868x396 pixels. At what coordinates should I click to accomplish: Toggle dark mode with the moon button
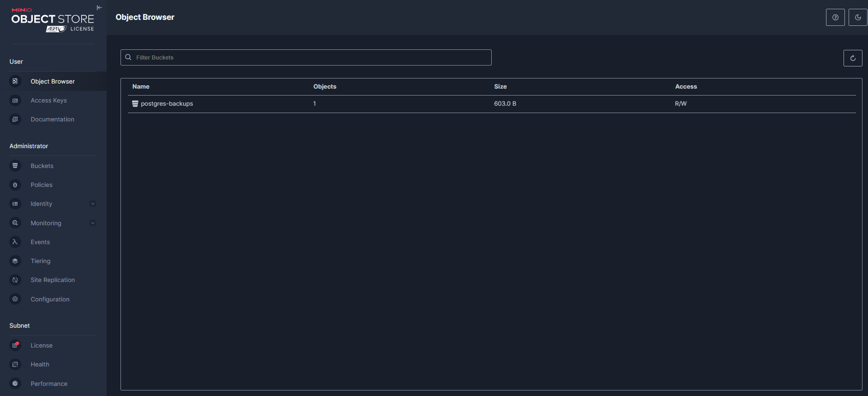click(x=858, y=17)
